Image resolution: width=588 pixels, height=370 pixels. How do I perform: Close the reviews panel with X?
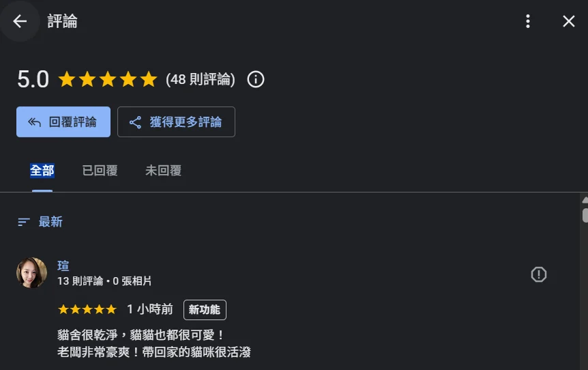coord(569,21)
